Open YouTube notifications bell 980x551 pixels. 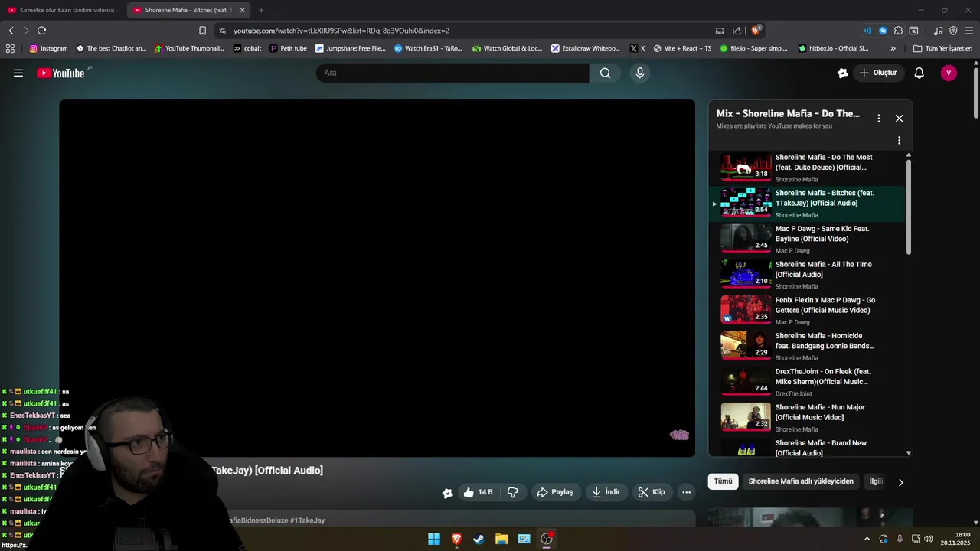tap(920, 73)
